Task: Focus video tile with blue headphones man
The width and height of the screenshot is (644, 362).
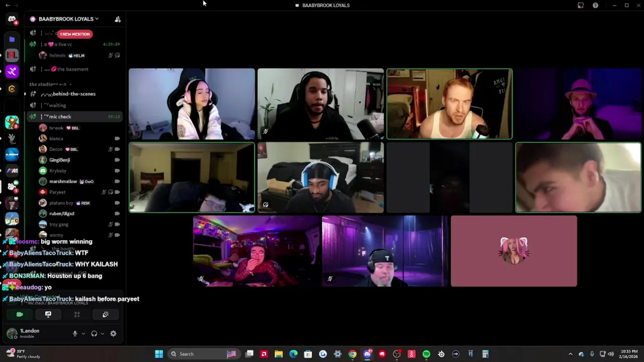Action: (x=320, y=177)
